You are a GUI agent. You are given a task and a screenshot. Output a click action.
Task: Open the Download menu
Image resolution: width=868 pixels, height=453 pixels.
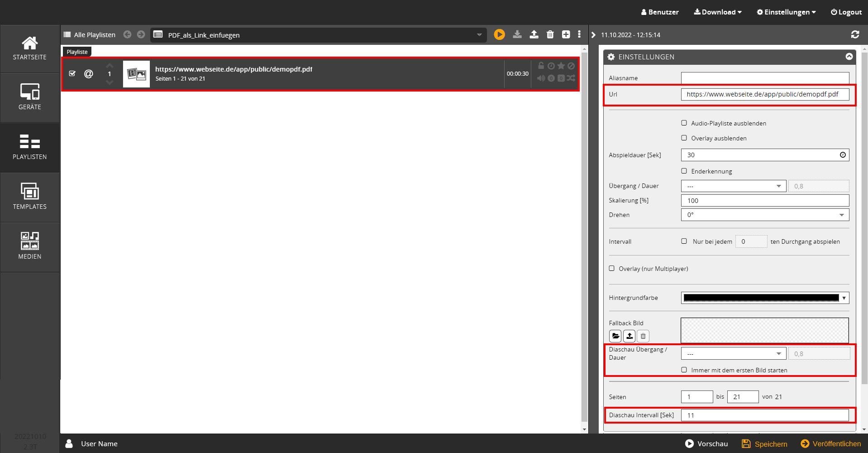(718, 12)
